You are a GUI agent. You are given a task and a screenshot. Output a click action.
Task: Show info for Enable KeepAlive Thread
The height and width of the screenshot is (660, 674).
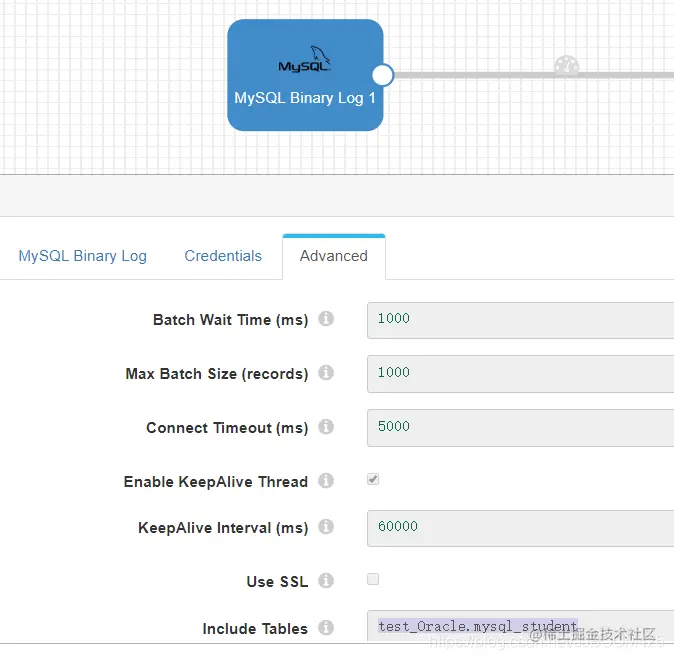(x=326, y=481)
